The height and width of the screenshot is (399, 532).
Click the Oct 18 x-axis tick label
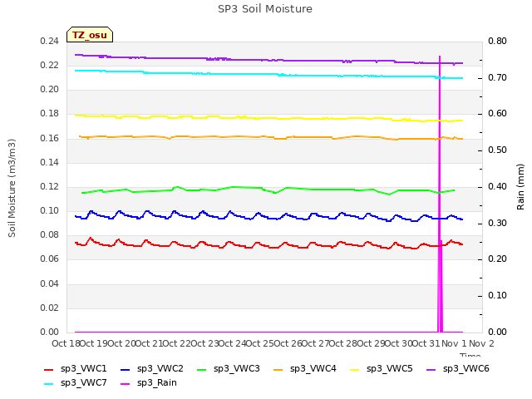(66, 343)
